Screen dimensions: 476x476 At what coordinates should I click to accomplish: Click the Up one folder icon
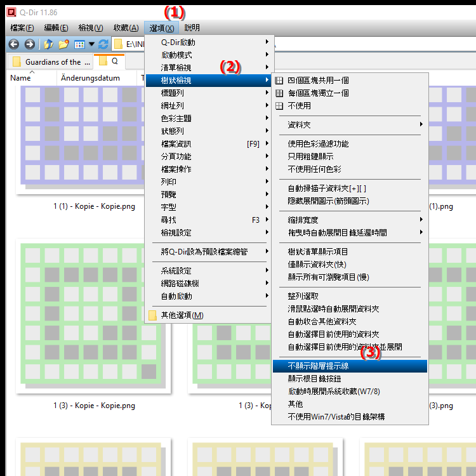49,44
